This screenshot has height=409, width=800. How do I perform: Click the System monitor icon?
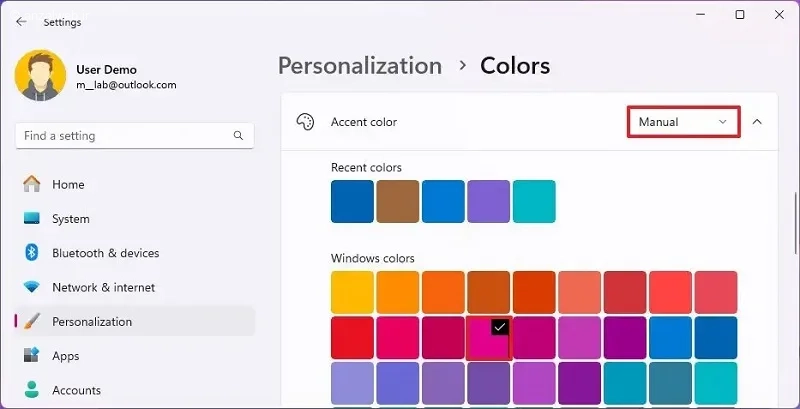click(x=32, y=219)
